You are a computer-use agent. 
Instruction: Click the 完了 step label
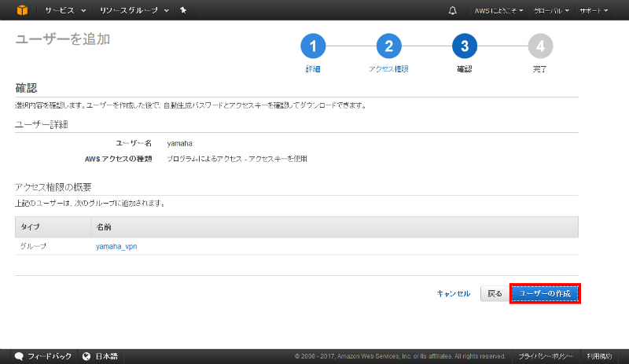(539, 69)
